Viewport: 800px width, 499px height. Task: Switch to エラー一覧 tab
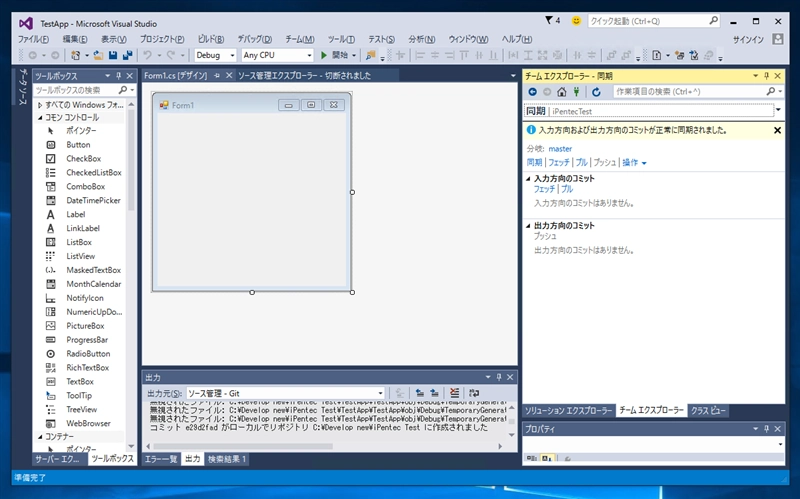(161, 459)
